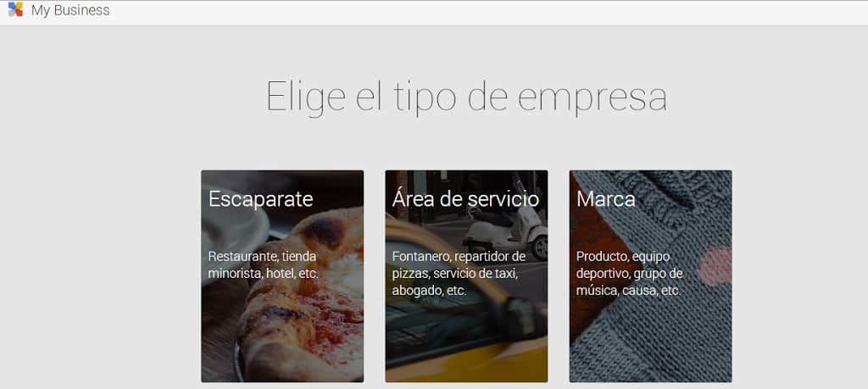This screenshot has width=868, height=389.
Task: Click the Google My Business logo icon
Action: [x=15, y=9]
